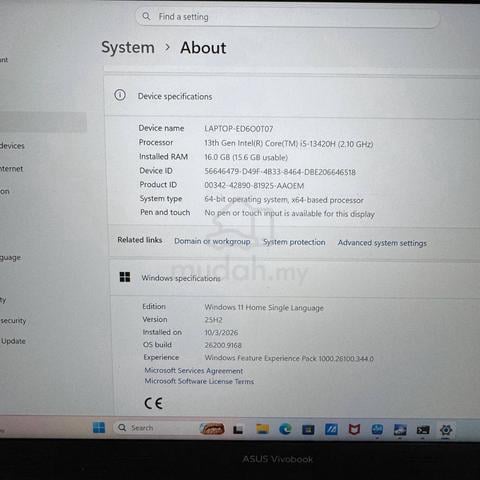The width and height of the screenshot is (480, 480).
Task: Select the Windows Feature Experience Pack text
Action: point(289,358)
